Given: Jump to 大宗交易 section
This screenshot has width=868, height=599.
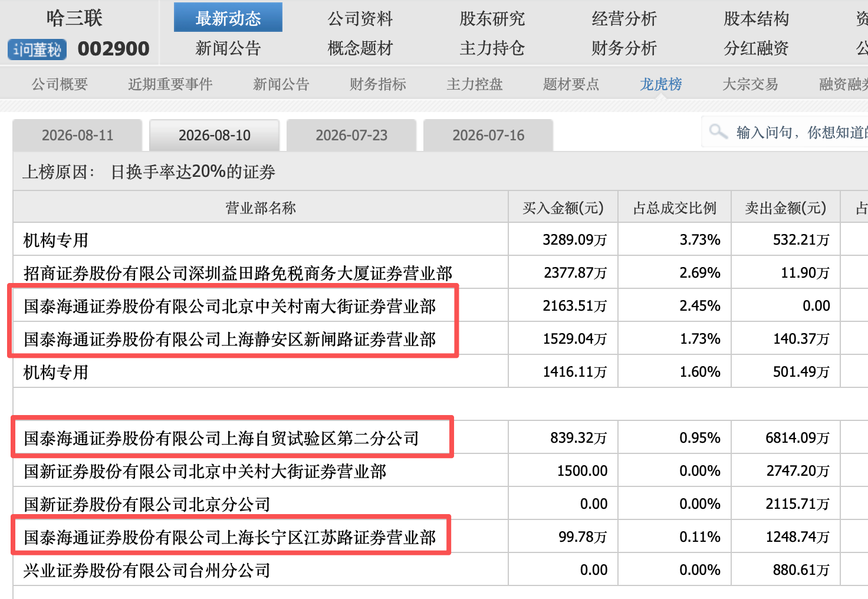Looking at the screenshot, I should pyautogui.click(x=751, y=84).
